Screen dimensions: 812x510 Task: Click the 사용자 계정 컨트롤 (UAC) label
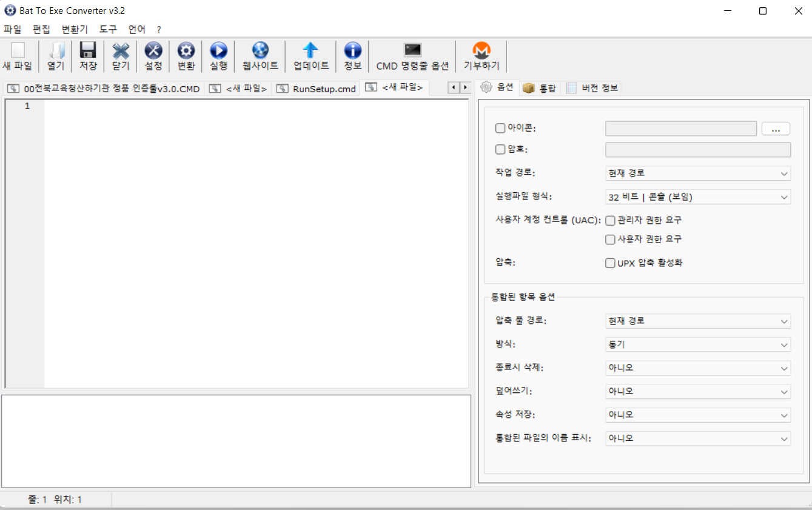(548, 220)
